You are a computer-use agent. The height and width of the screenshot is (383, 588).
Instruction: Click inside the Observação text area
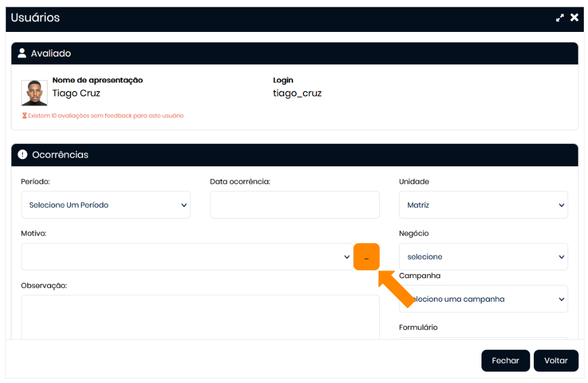200,316
